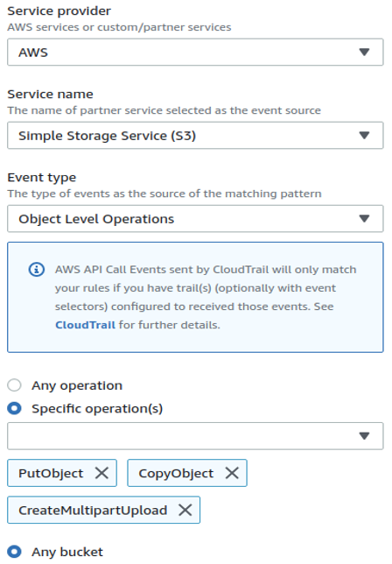Remove the PutObject operation tag

point(101,473)
